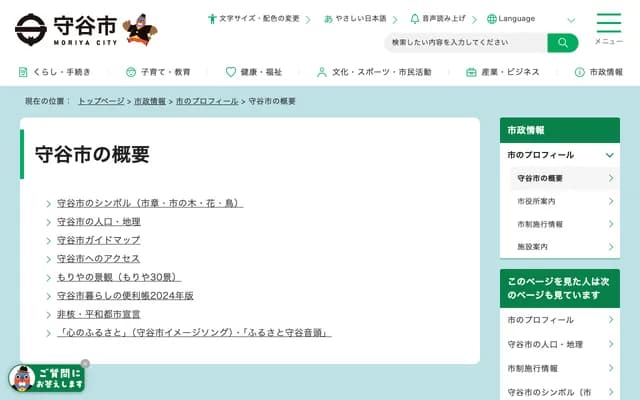Click chevron after 音声読み上げ
This screenshot has width=640, height=400.
pyautogui.click(x=474, y=20)
